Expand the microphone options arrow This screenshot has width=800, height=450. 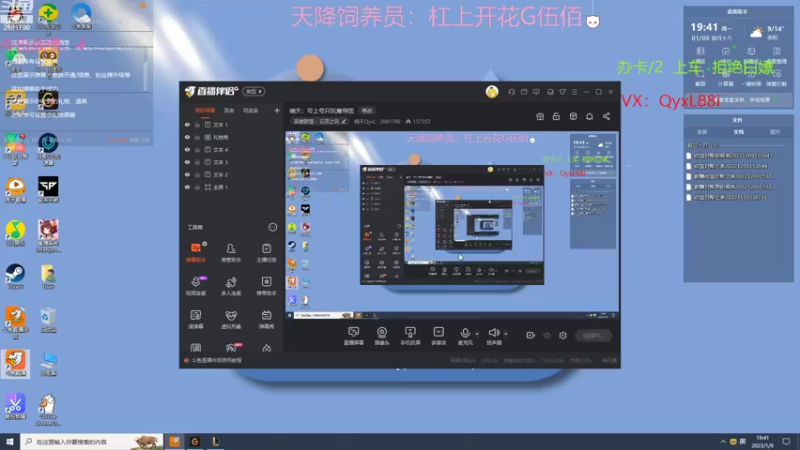(477, 334)
